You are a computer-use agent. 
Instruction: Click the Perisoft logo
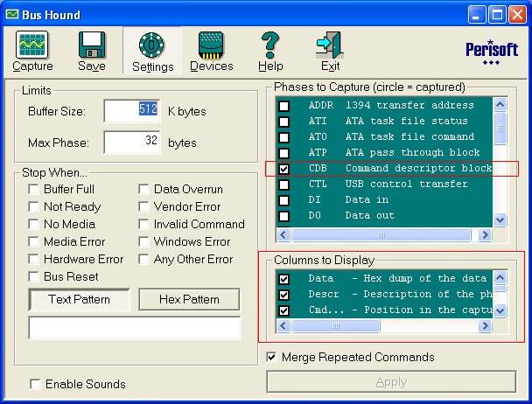click(491, 52)
